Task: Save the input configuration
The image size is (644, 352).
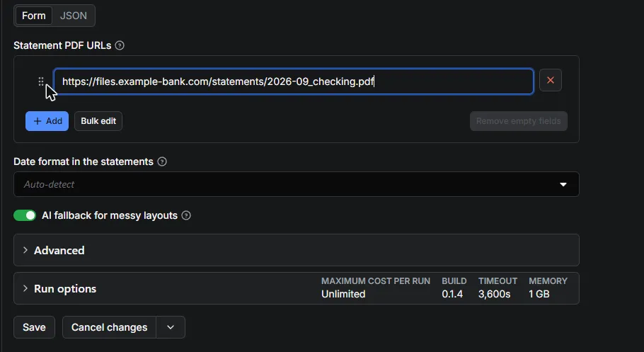Action: click(x=34, y=327)
